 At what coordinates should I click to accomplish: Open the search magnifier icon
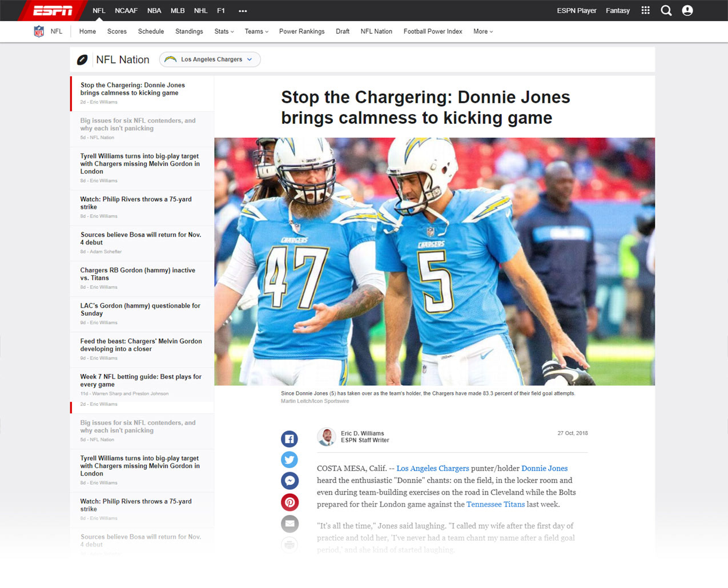coord(666,10)
